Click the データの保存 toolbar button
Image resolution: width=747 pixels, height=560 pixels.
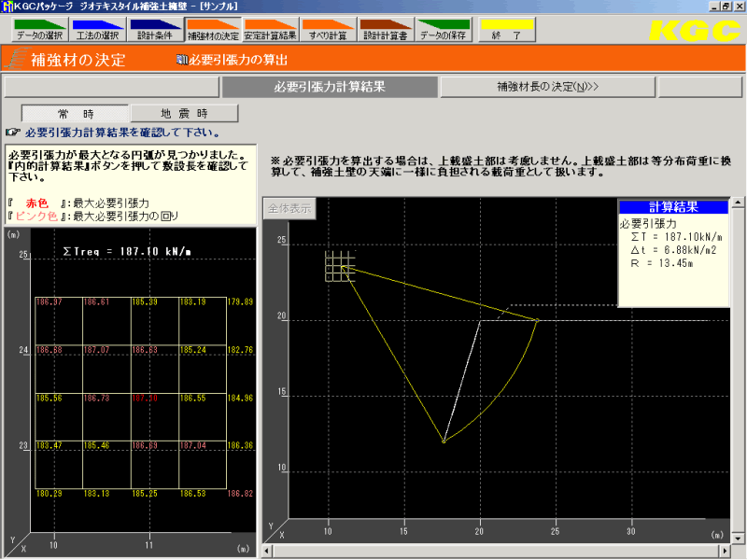(444, 31)
